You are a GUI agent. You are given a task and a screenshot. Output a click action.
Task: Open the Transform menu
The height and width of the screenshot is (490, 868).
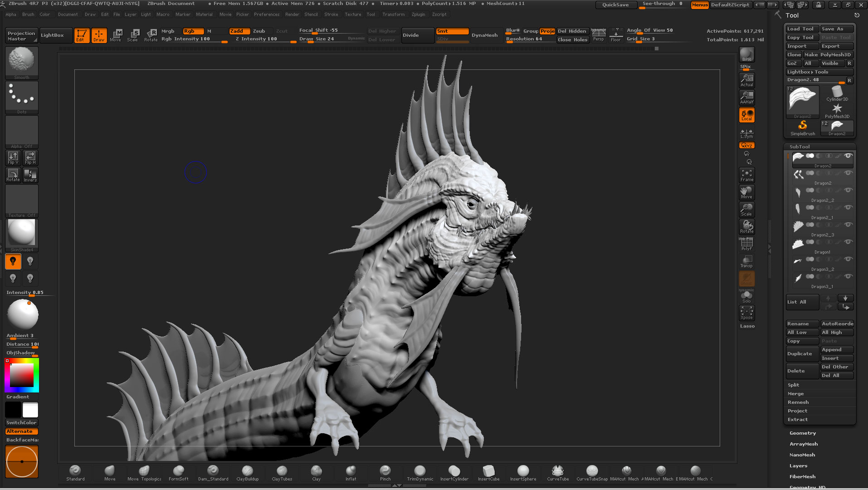pyautogui.click(x=393, y=15)
